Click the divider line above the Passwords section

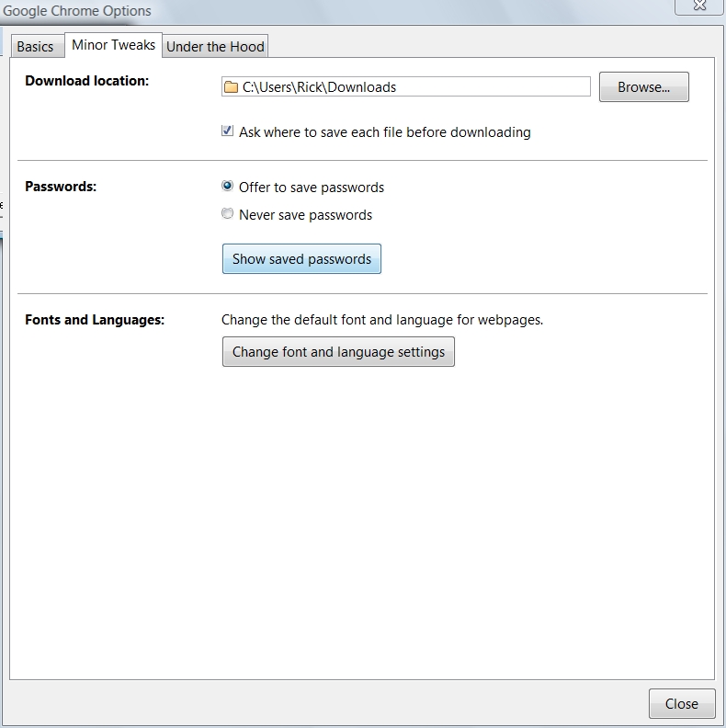(362, 160)
